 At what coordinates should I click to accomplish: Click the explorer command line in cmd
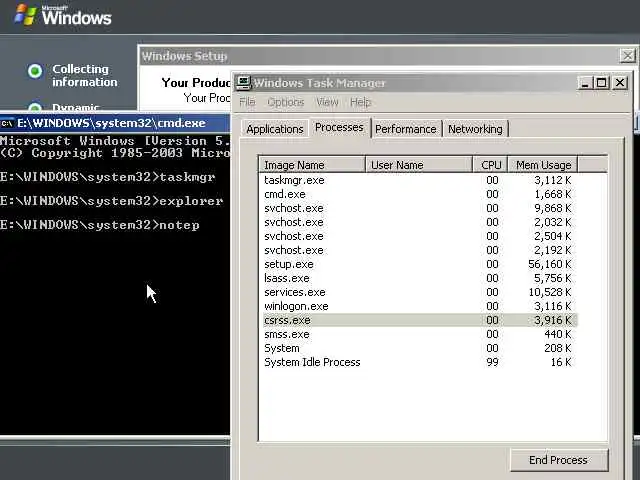(x=112, y=201)
